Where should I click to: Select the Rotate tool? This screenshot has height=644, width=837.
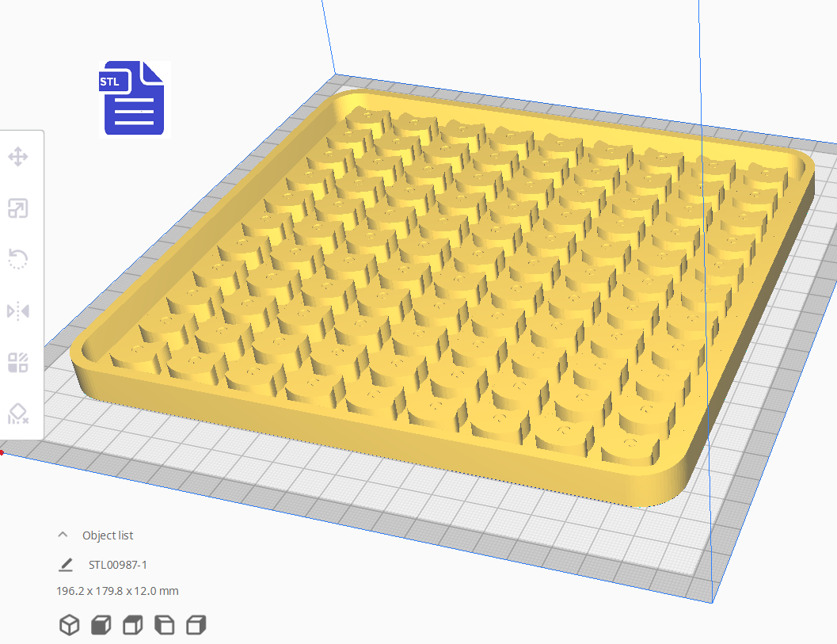point(19,259)
